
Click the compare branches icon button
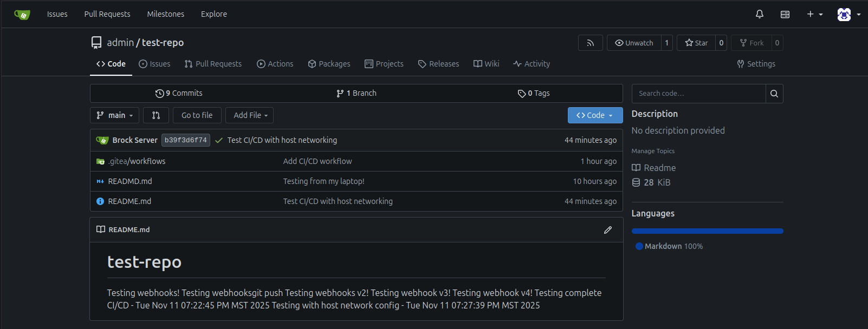156,115
